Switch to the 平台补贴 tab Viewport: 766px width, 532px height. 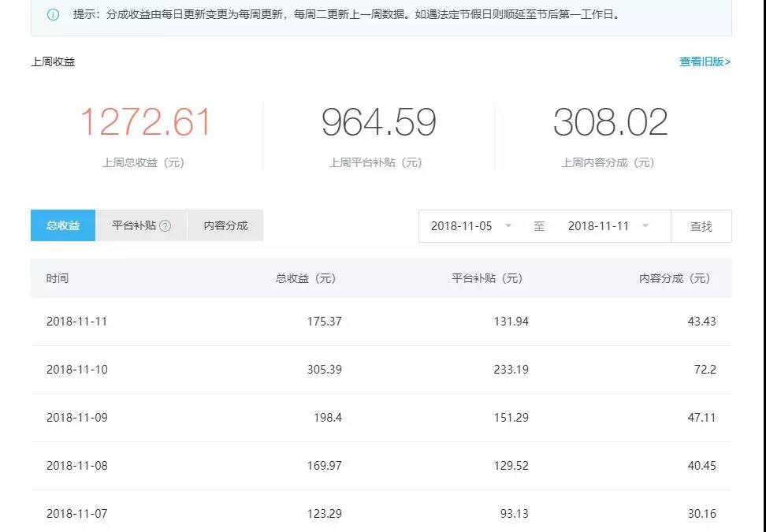coord(134,225)
